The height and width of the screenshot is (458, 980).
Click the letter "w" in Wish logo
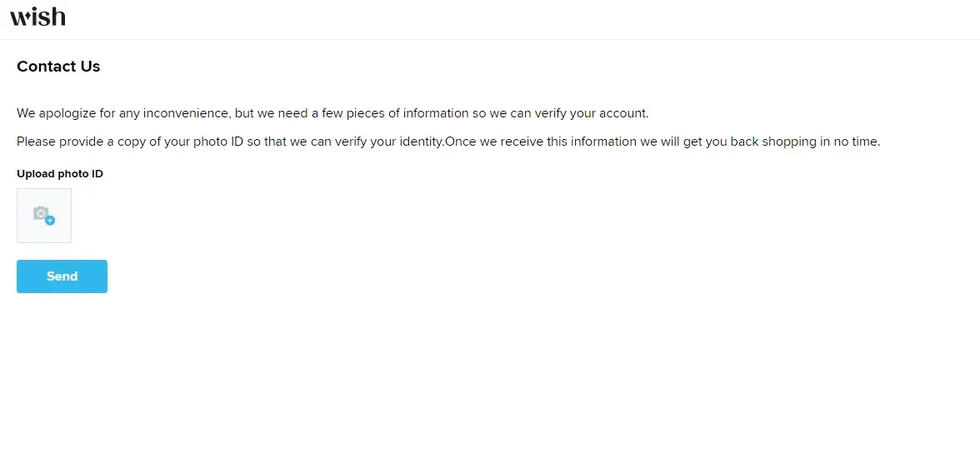click(x=20, y=17)
